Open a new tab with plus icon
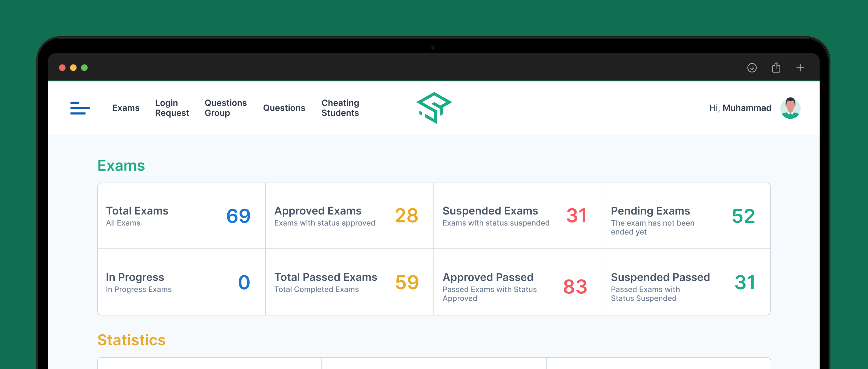This screenshot has height=369, width=868. (x=800, y=68)
